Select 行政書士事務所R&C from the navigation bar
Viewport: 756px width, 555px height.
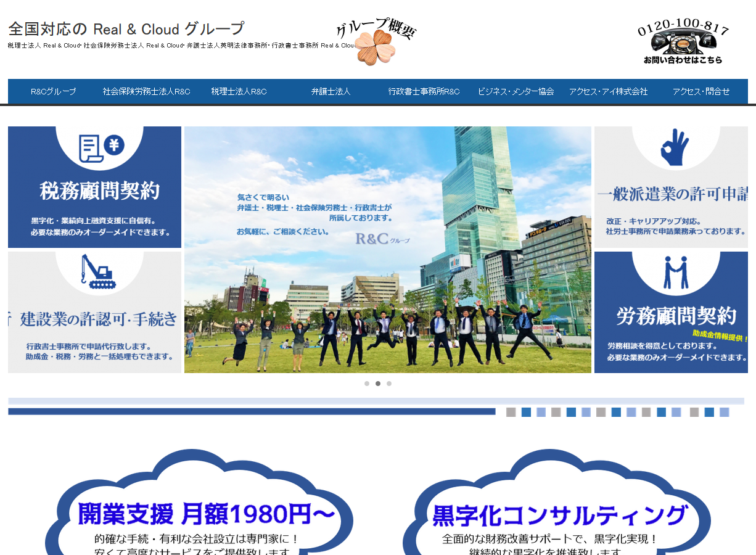tap(424, 91)
